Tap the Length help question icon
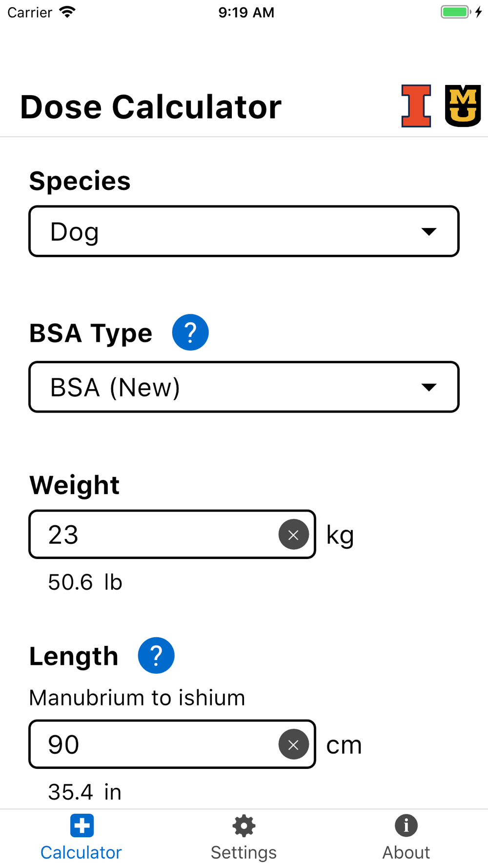Image resolution: width=488 pixels, height=868 pixels. pos(156,656)
